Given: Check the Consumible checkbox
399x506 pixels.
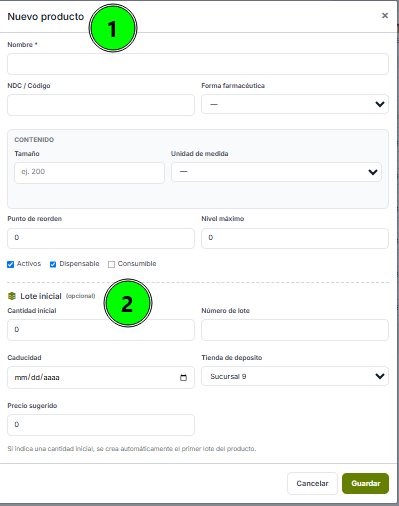Looking at the screenshot, I should [111, 264].
